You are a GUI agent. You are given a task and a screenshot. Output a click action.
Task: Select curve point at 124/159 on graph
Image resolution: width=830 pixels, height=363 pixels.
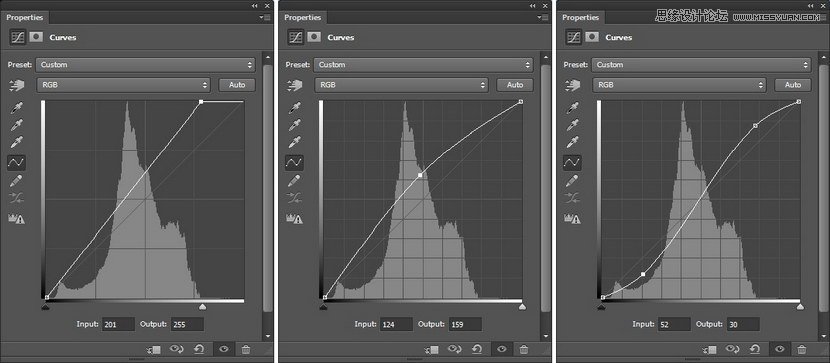click(x=420, y=175)
